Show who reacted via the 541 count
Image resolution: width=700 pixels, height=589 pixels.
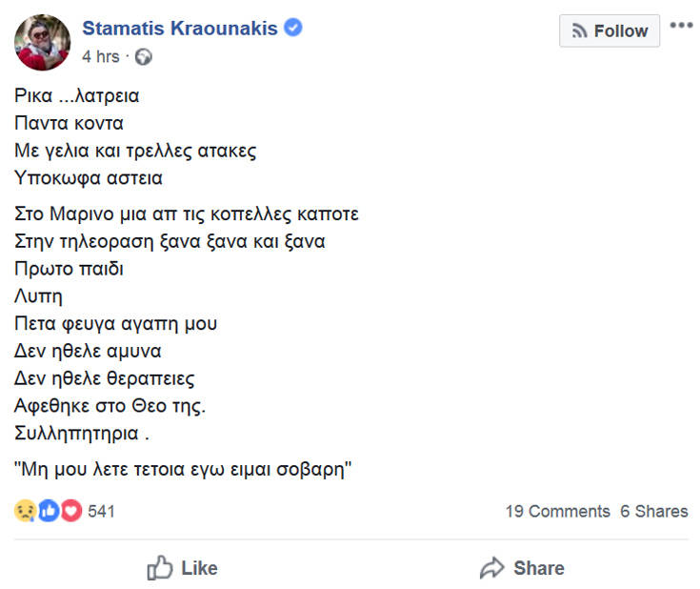point(101,511)
